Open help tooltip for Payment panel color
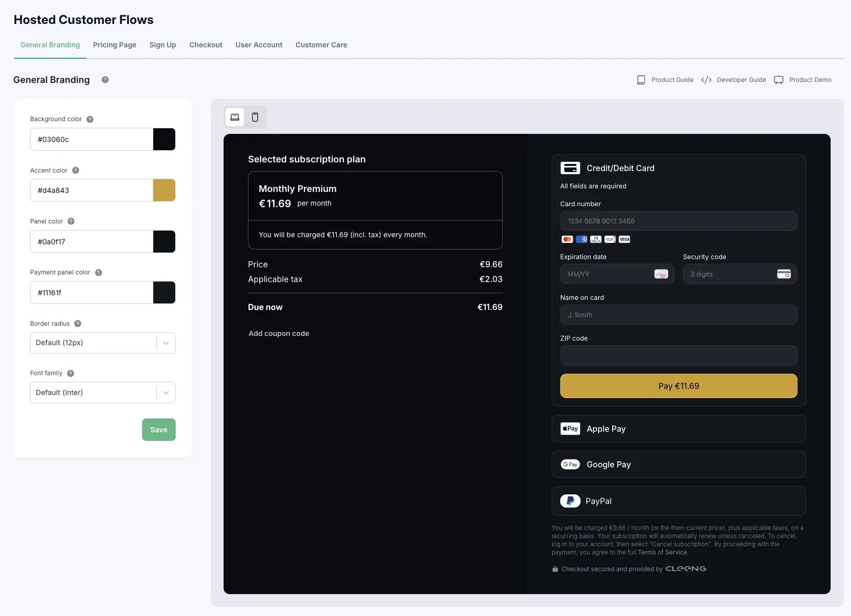This screenshot has height=616, width=851. pyautogui.click(x=99, y=272)
